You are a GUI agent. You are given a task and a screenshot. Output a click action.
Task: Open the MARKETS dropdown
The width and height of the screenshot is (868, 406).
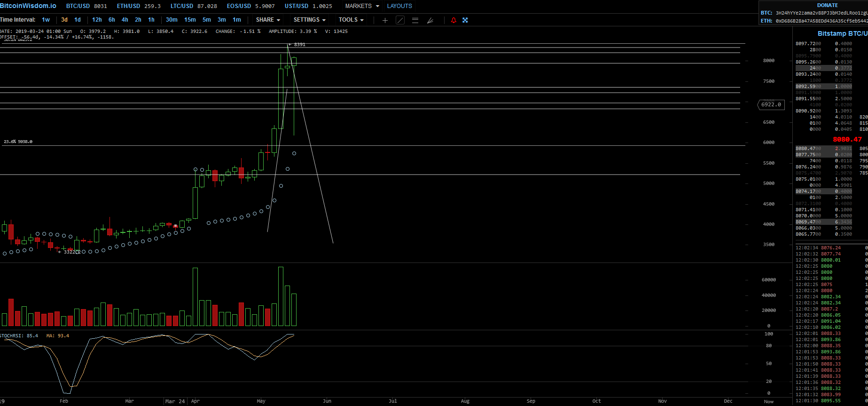362,6
